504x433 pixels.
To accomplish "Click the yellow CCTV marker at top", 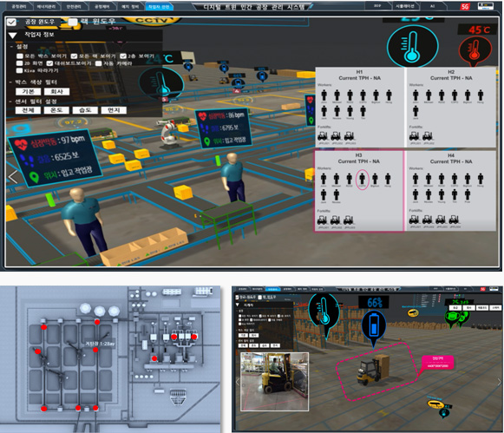I will point(151,21).
